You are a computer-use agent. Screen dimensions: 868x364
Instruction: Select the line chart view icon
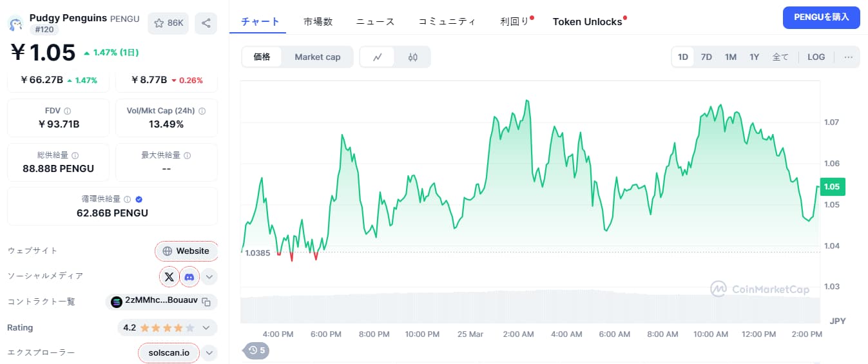pyautogui.click(x=378, y=57)
